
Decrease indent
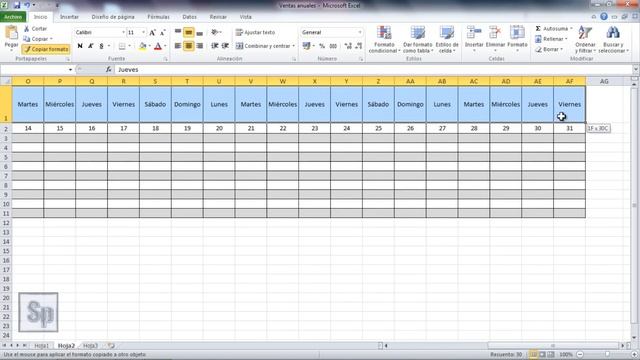coord(215,46)
